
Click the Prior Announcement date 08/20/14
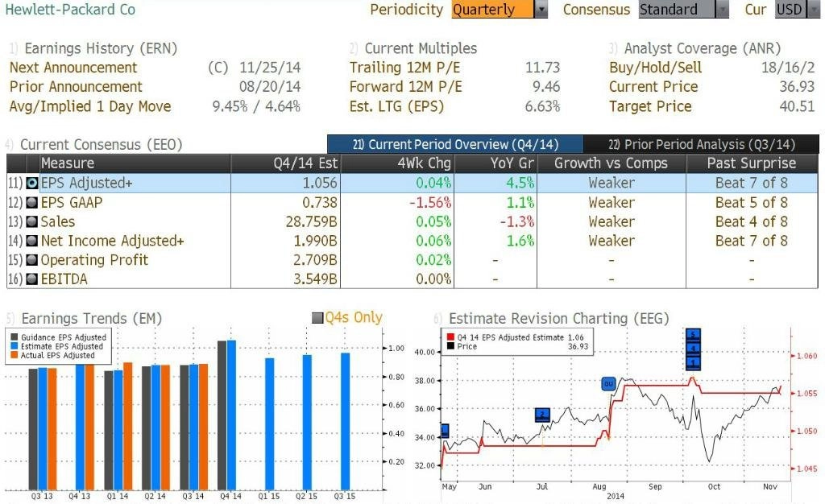pos(270,87)
